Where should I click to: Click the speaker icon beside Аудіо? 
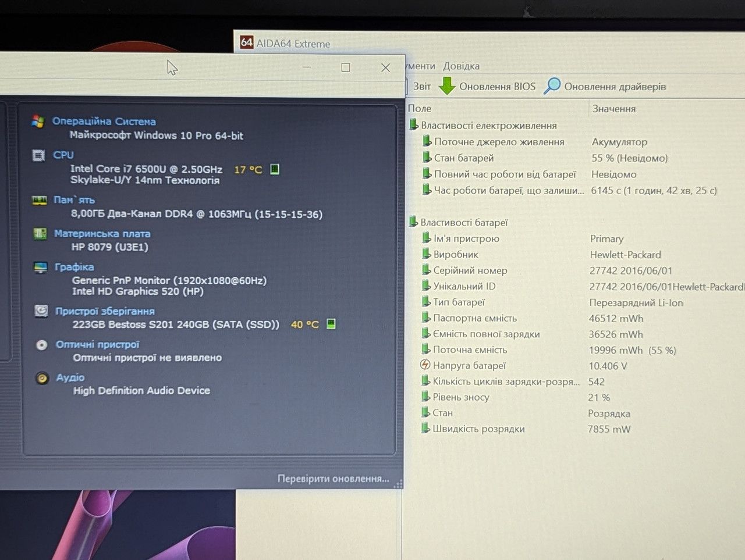(x=42, y=378)
